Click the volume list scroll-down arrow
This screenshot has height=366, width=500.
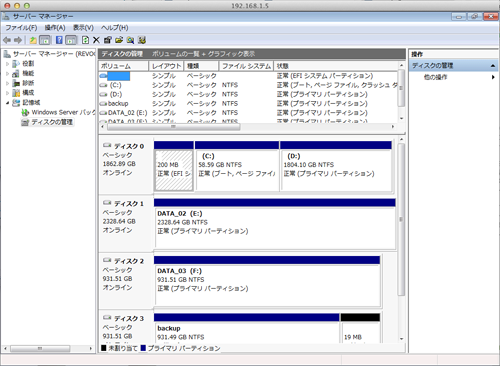coord(401,118)
